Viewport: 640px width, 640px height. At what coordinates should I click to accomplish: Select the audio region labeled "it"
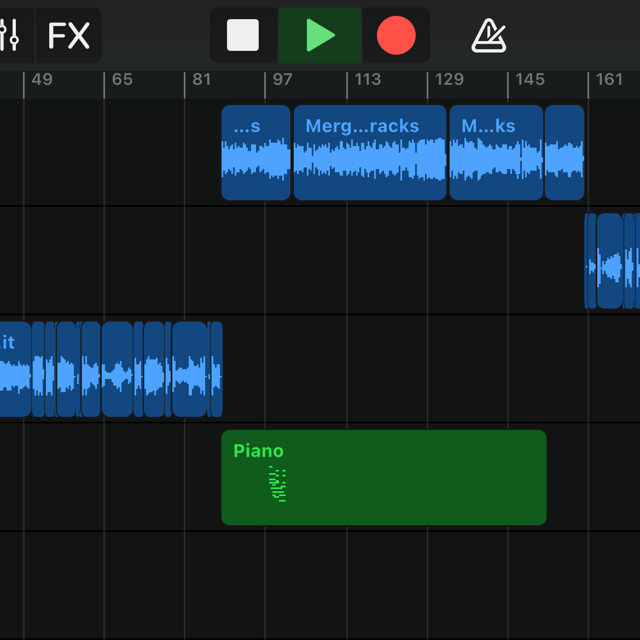click(15, 369)
